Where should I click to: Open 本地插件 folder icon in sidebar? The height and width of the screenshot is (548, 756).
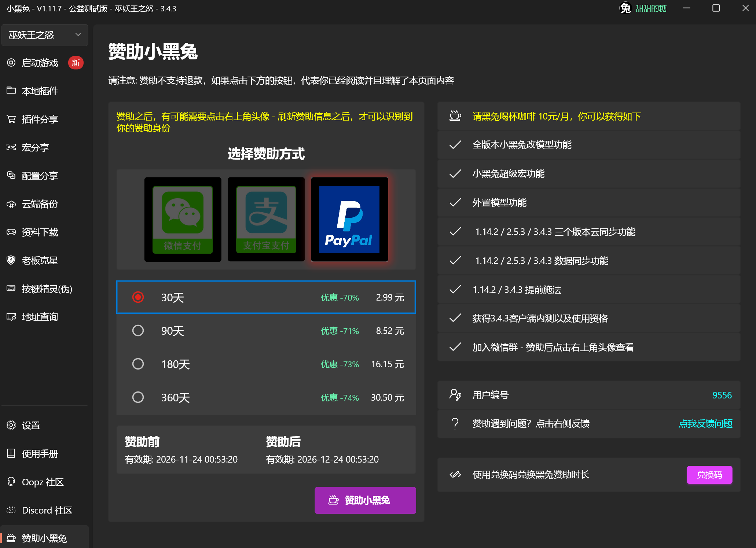11,91
